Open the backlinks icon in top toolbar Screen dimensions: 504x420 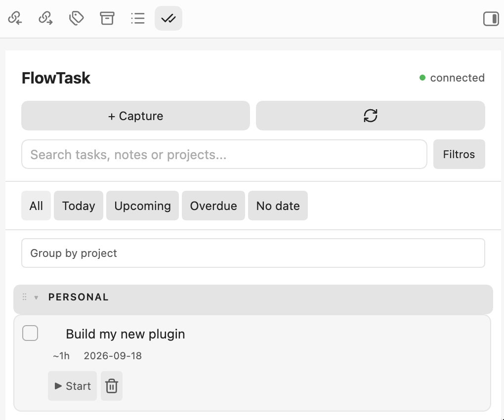pos(15,18)
